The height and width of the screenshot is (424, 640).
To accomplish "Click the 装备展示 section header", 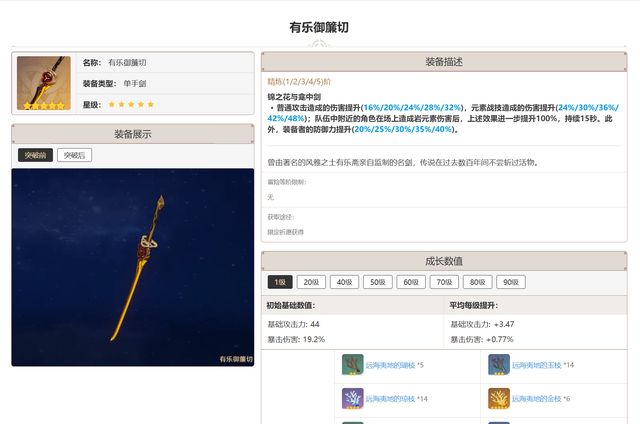I will 133,134.
